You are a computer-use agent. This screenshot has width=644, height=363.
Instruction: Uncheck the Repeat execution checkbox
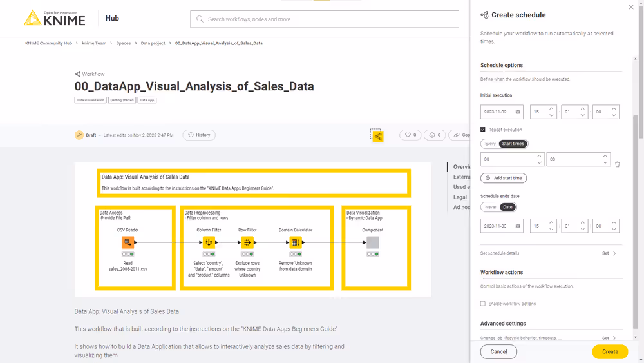483,130
